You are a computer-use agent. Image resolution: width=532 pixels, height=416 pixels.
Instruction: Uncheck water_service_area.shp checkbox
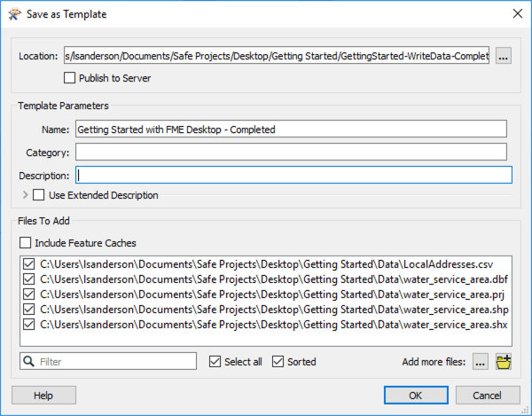[29, 310]
